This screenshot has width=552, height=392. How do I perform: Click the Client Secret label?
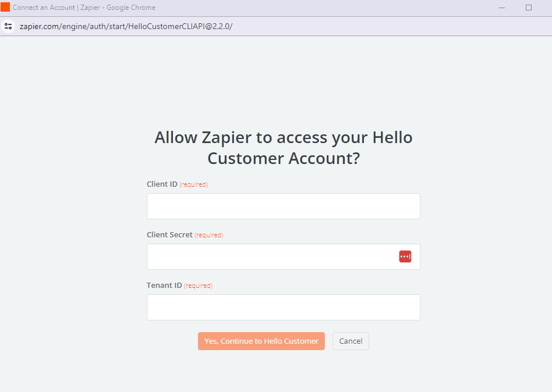(x=169, y=235)
